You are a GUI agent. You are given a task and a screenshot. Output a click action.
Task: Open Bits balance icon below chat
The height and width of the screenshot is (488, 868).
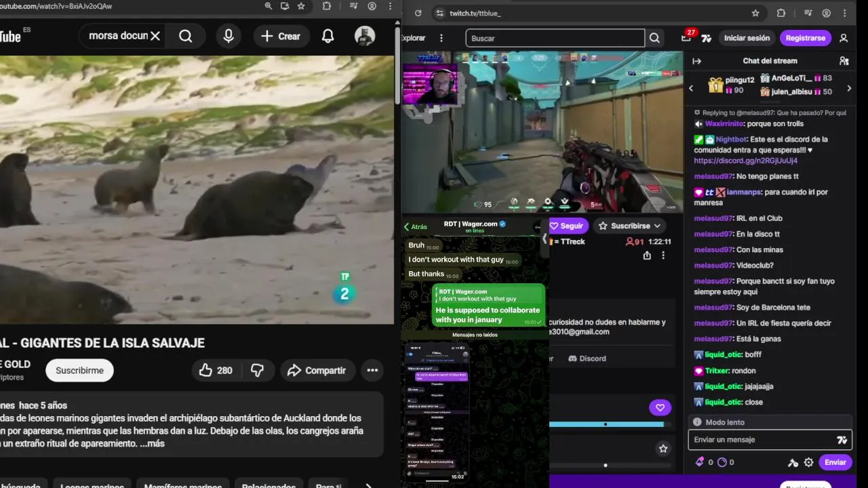[700, 462]
